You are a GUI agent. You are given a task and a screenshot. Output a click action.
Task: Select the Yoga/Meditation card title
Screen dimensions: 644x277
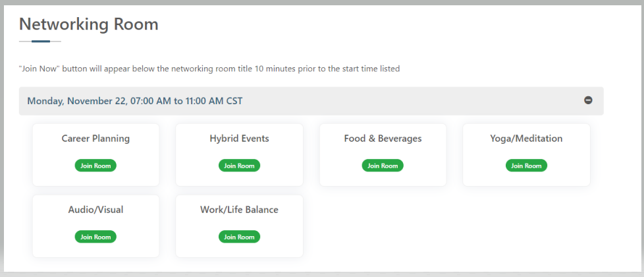(526, 138)
